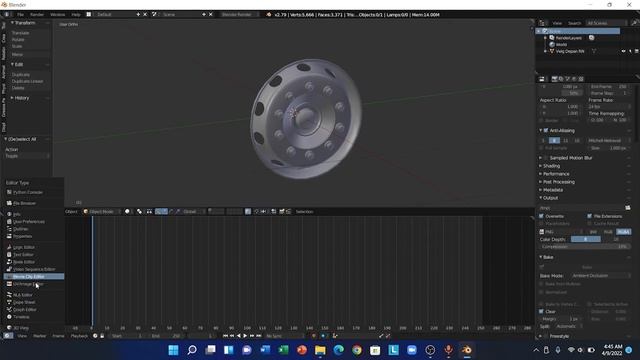Viewport: 640px width, 360px height.
Task: Click Rotate button in tool shelf
Action: [x=29, y=40]
